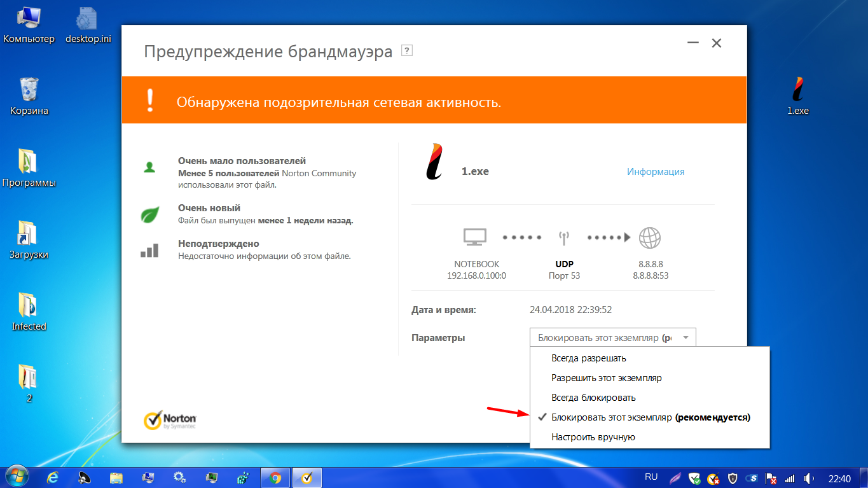
Task: Open the firewall warning help question mark
Action: [407, 51]
